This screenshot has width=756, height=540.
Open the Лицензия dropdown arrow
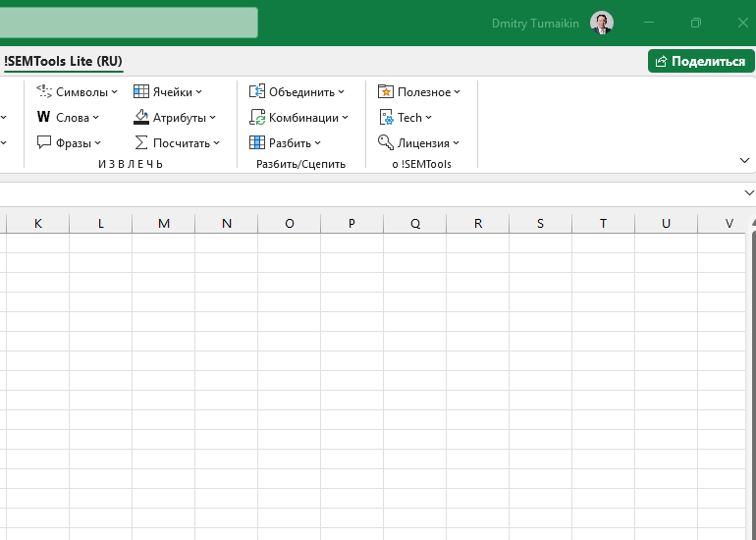(x=457, y=142)
